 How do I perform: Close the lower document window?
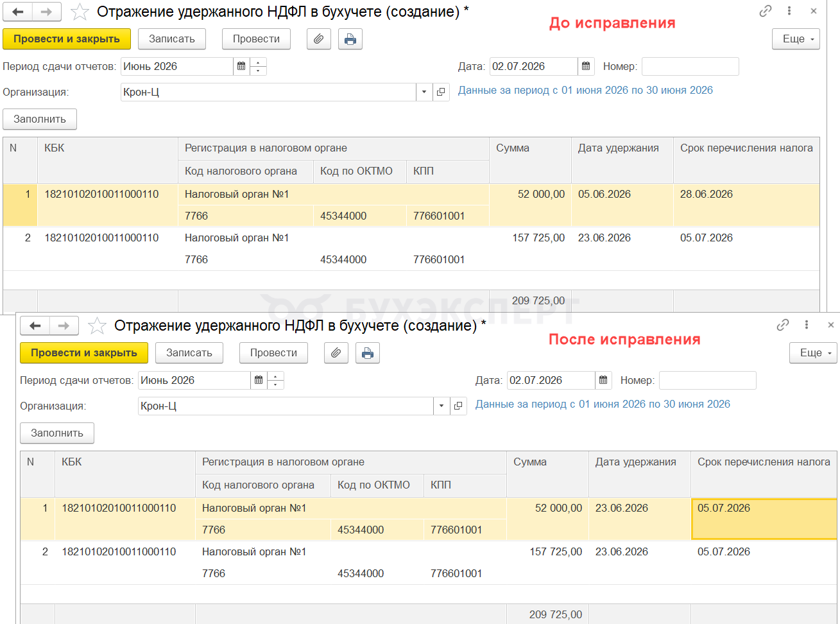pos(831,325)
